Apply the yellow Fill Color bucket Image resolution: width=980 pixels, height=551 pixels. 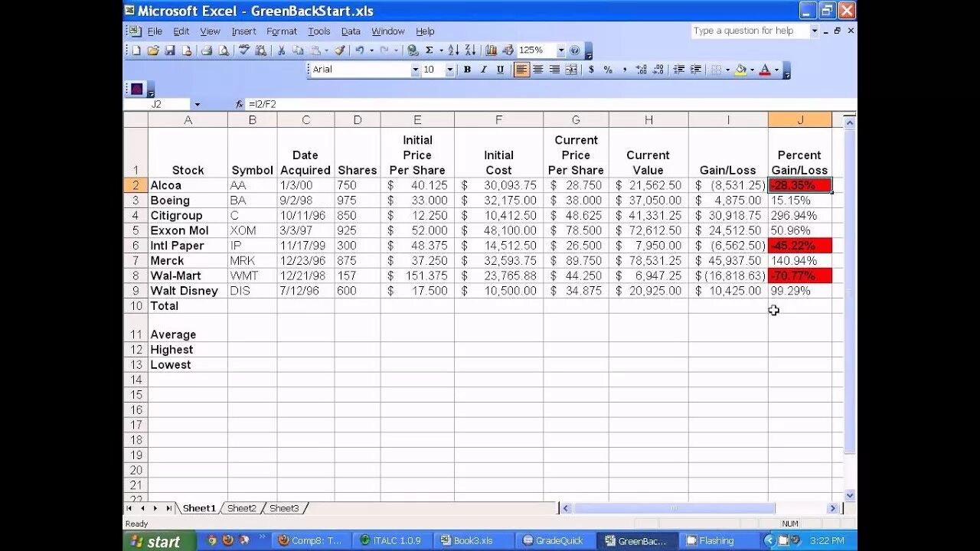(740, 70)
